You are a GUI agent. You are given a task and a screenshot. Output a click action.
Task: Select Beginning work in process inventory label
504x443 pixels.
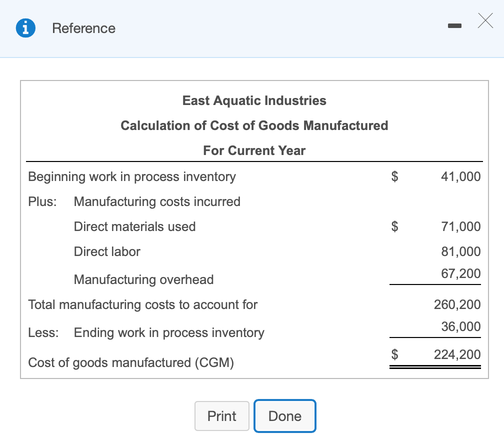(132, 176)
